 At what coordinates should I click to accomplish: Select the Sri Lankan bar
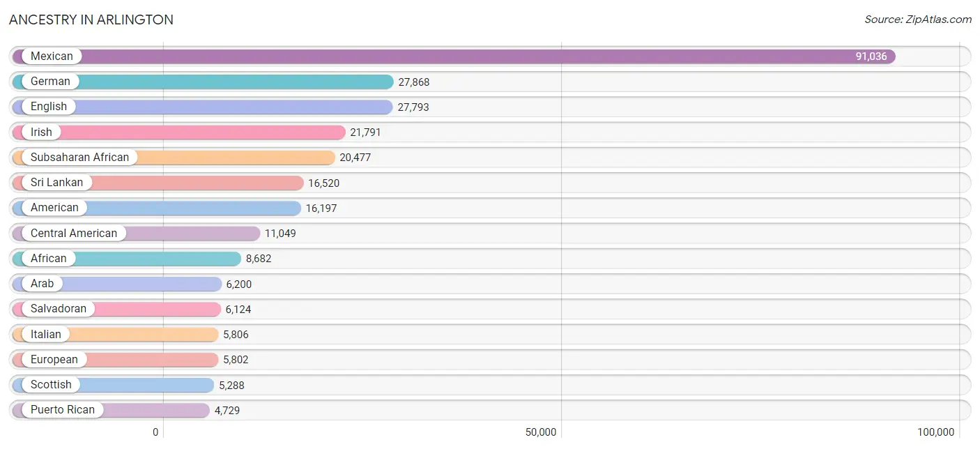pos(158,183)
